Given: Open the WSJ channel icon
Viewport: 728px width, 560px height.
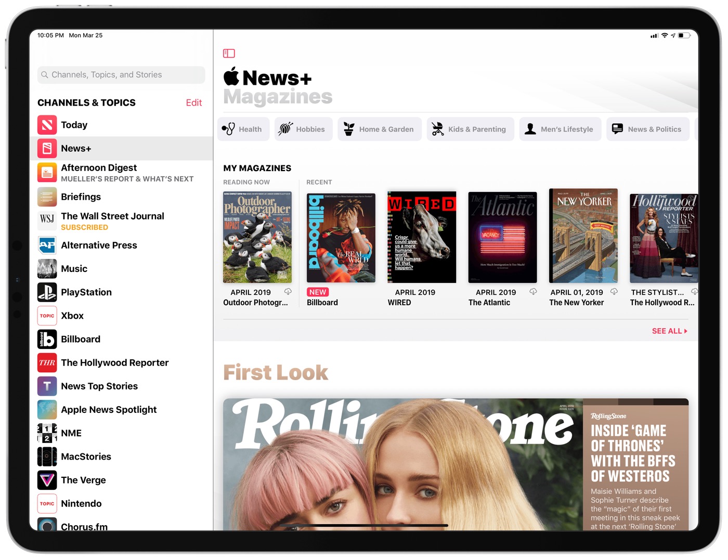Looking at the screenshot, I should (x=47, y=220).
